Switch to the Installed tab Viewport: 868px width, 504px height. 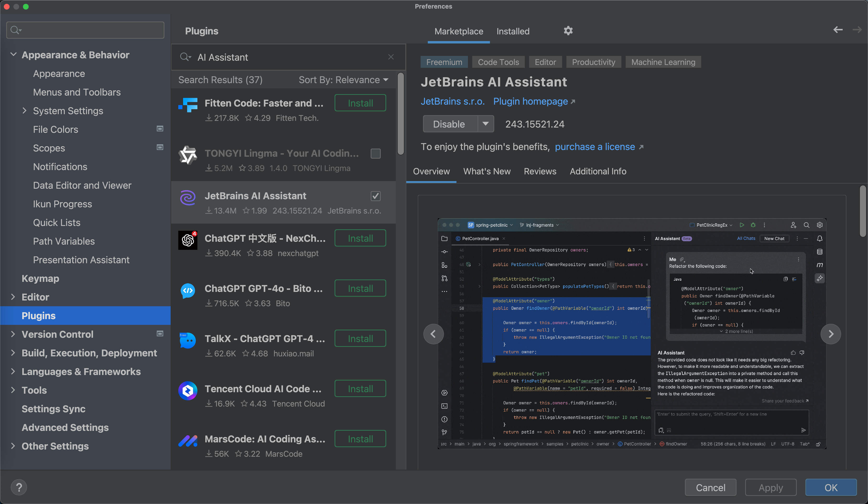pyautogui.click(x=513, y=31)
